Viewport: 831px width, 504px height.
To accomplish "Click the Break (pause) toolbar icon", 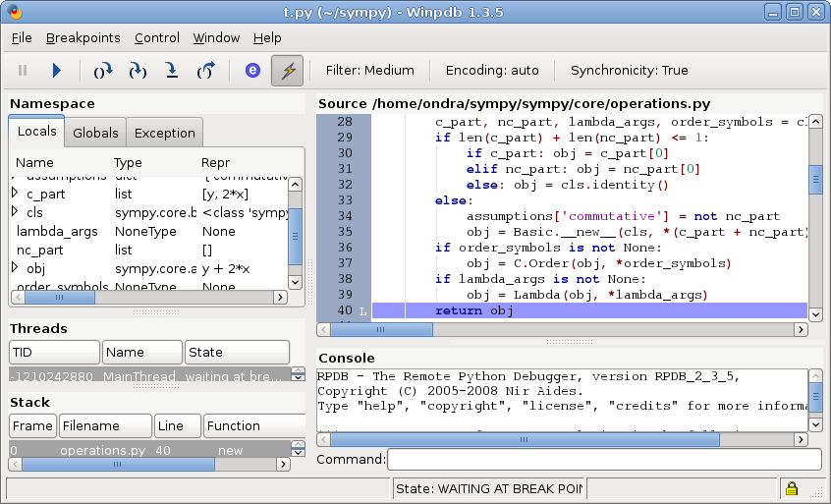I will (x=23, y=71).
